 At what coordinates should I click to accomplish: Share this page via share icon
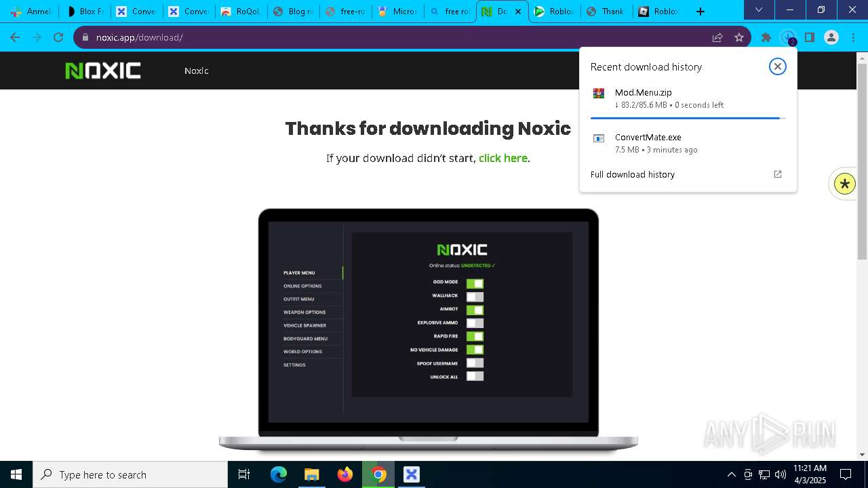[717, 37]
